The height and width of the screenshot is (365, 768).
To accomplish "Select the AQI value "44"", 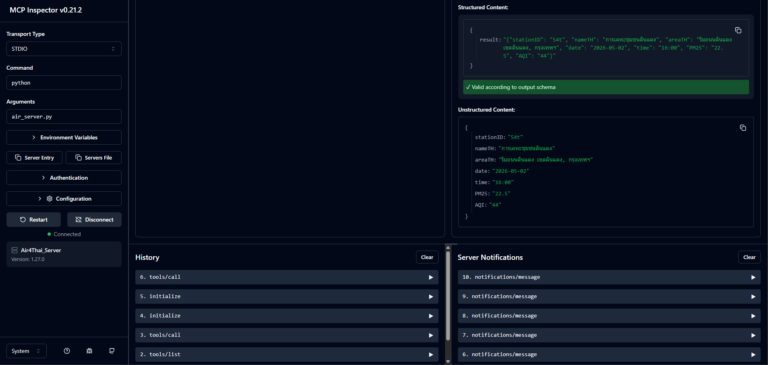I will tap(495, 205).
